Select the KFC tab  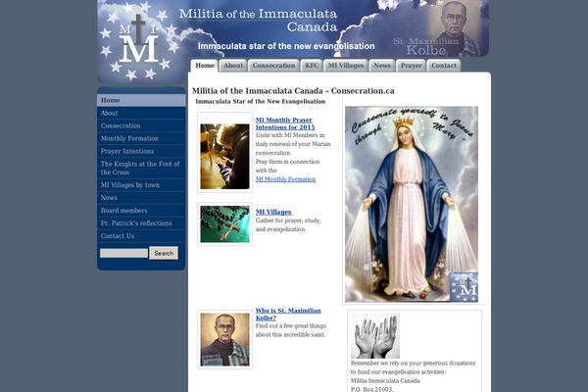(312, 66)
